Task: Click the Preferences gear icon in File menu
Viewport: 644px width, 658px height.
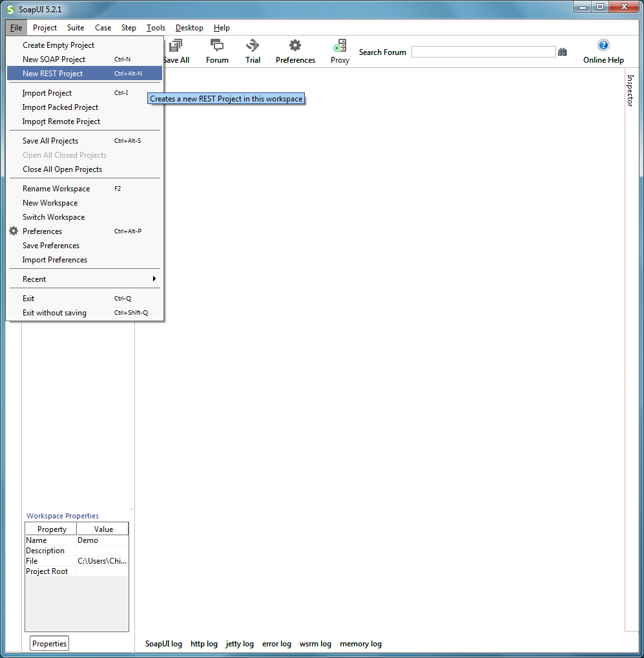Action: click(x=14, y=231)
